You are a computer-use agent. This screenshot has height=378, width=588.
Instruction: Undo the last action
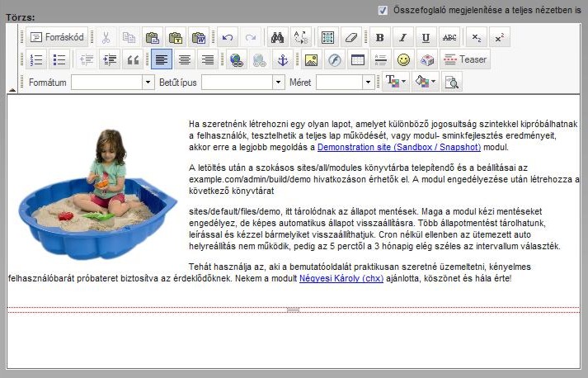[228, 37]
